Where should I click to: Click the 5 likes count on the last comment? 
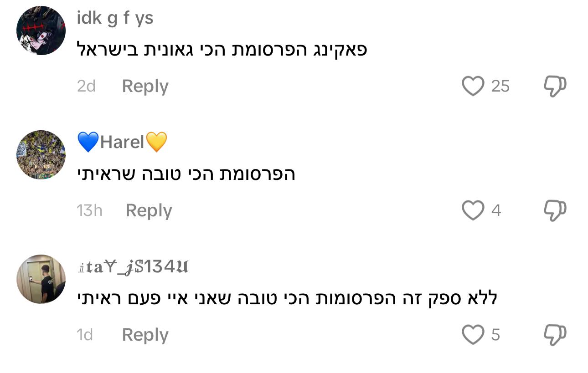click(495, 335)
